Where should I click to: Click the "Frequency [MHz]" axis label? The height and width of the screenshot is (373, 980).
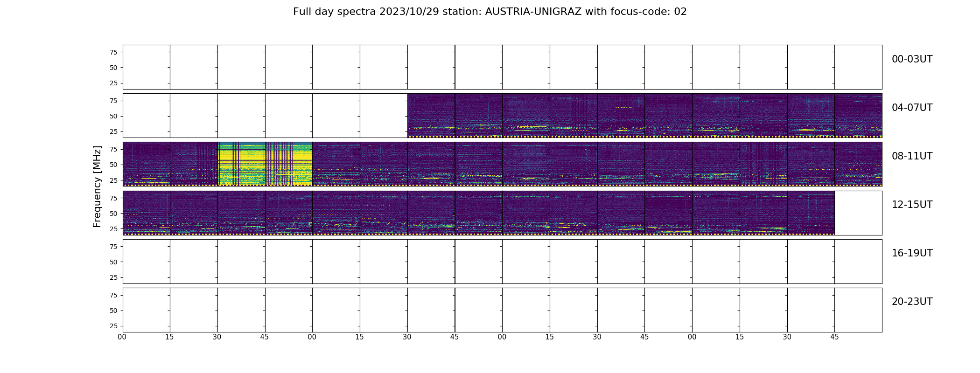click(97, 186)
